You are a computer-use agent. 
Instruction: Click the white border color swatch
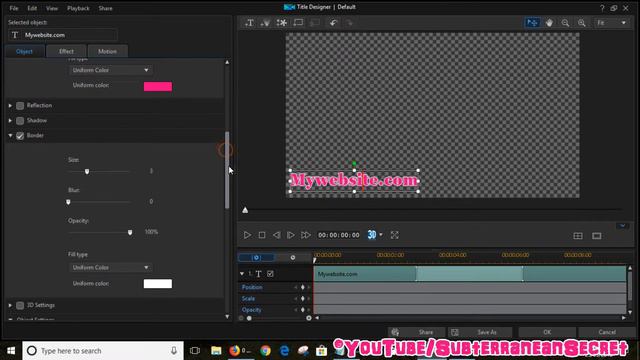point(158,284)
